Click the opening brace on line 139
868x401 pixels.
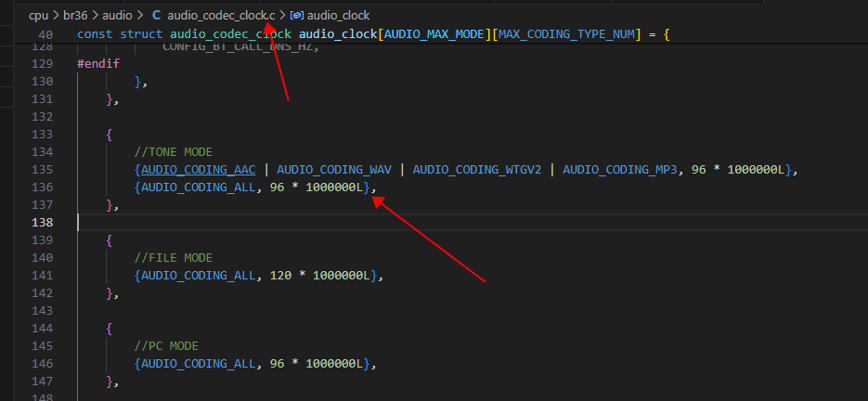110,240
